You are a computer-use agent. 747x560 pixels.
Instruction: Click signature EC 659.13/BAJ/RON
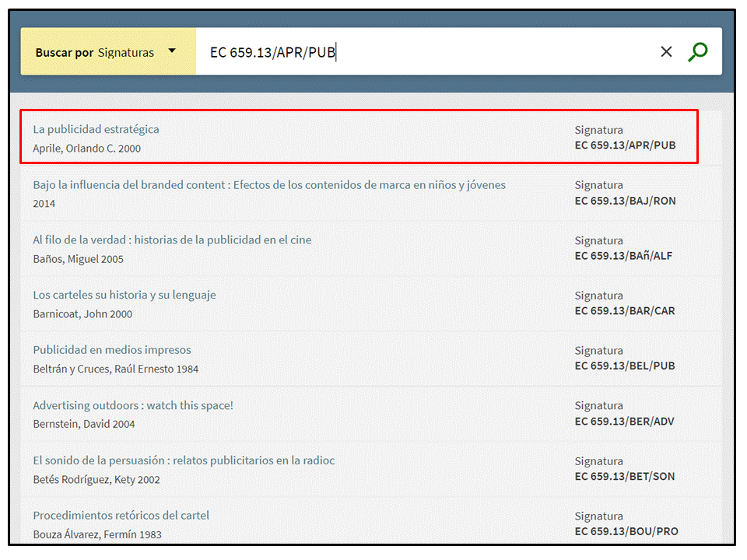(x=625, y=201)
